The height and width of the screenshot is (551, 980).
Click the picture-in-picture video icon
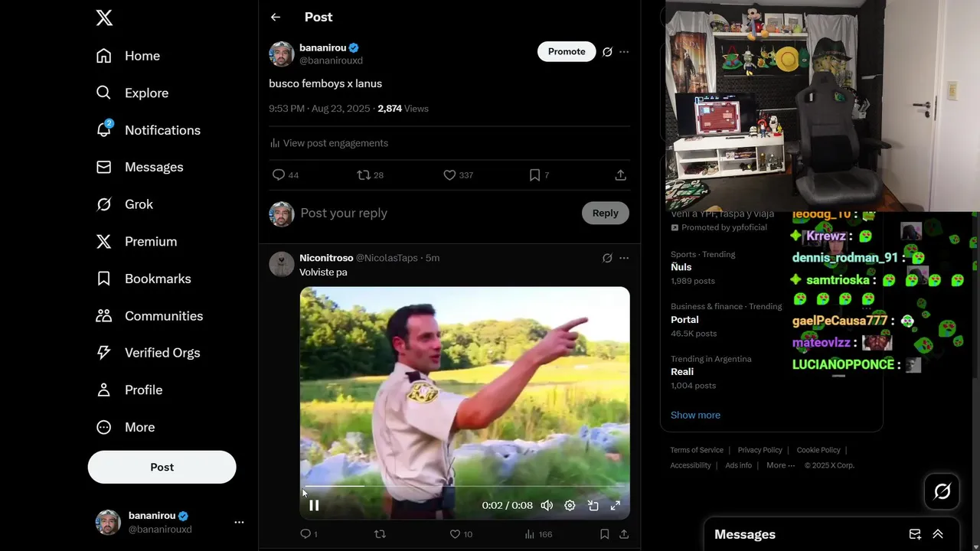point(593,505)
